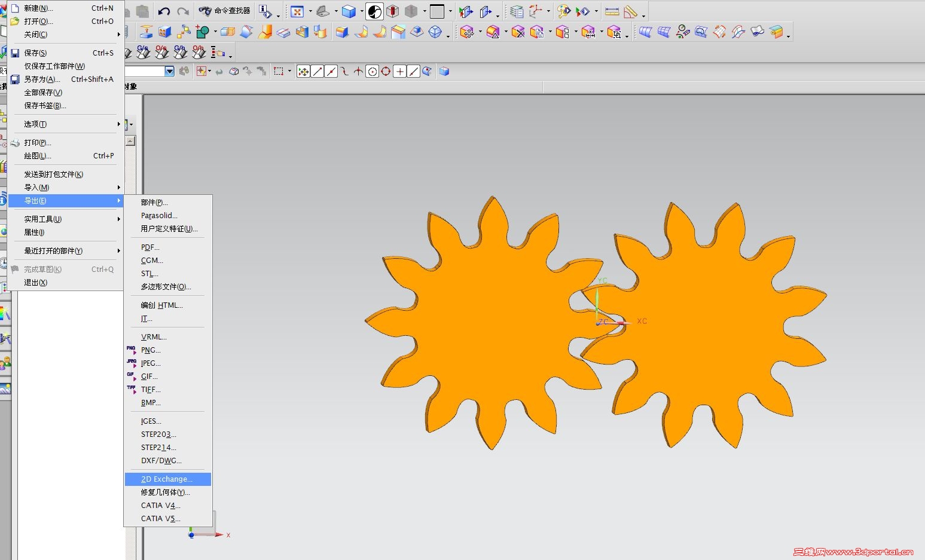Image resolution: width=925 pixels, height=560 pixels.
Task: Click the Undo arrow icon
Action: (164, 11)
